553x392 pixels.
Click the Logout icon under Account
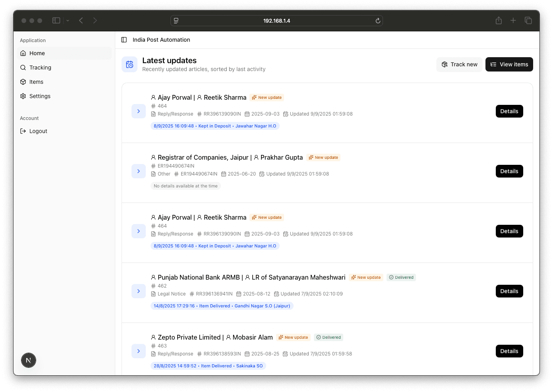click(23, 131)
